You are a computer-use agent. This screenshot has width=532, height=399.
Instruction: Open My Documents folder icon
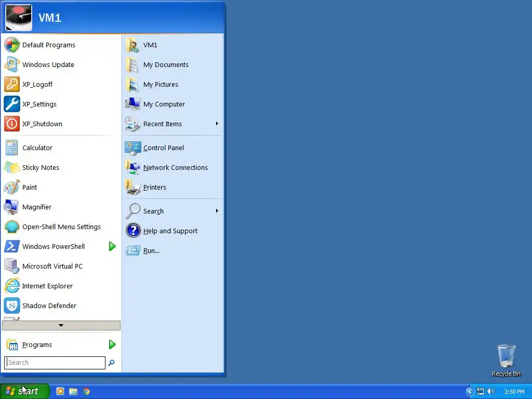tap(132, 64)
